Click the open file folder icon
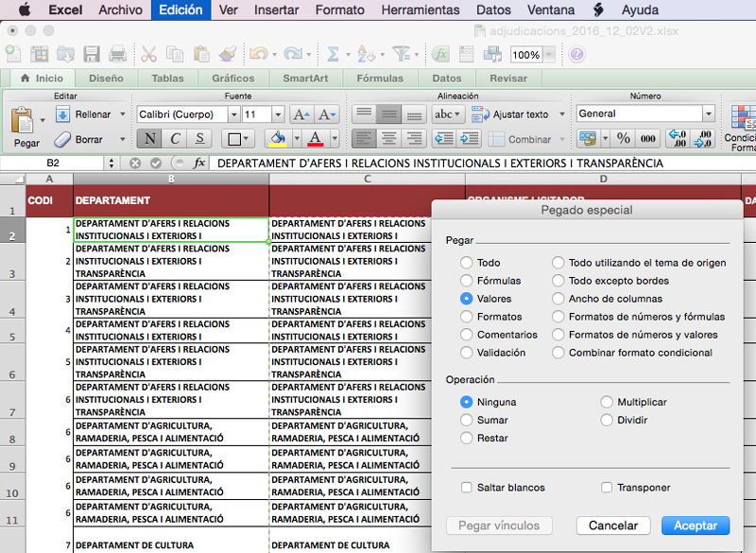Image resolution: width=756 pixels, height=553 pixels. (65, 54)
